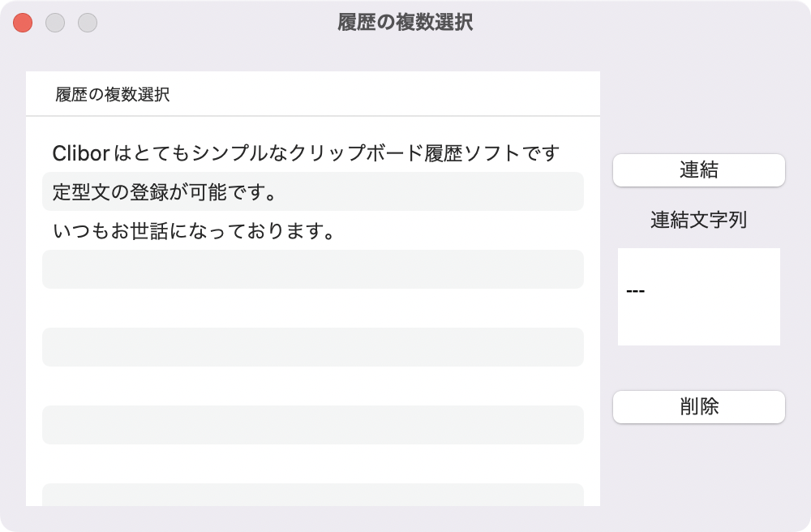811x532 pixels.
Task: Click the 削除 button
Action: pos(699,407)
